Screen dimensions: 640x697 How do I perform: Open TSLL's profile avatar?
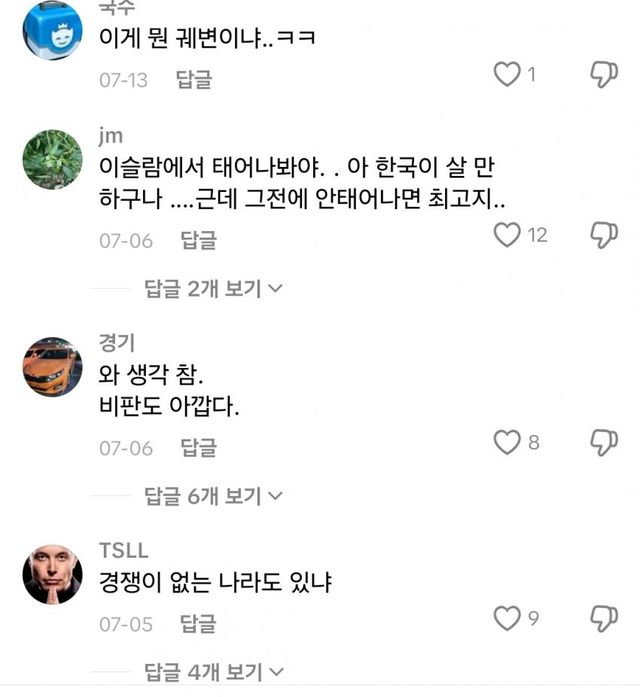point(52,574)
